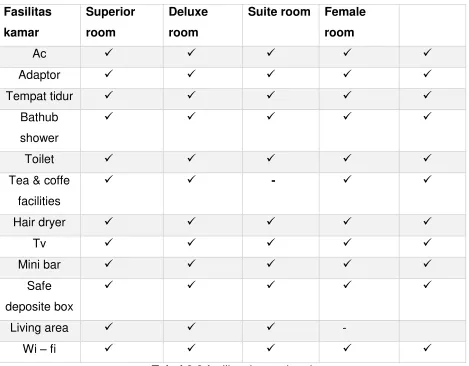Click the Adaptor checkmark under Deluxe room

(x=191, y=74)
